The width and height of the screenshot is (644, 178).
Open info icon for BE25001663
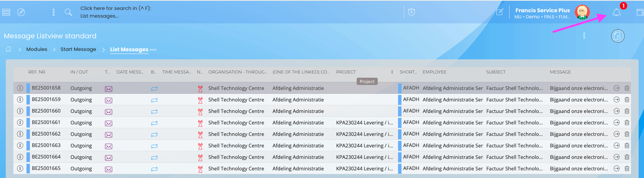point(20,145)
